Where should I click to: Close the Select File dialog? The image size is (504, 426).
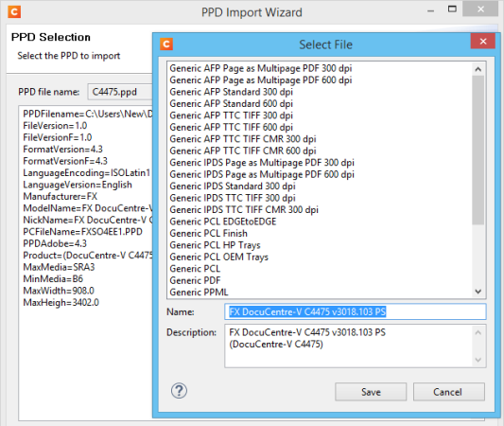click(x=483, y=42)
